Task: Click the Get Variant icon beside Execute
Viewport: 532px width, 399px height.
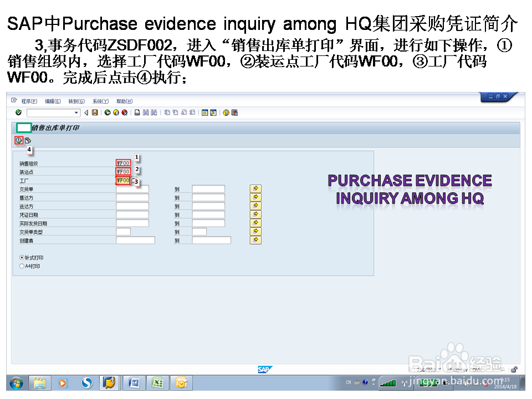Action: pyautogui.click(x=27, y=140)
